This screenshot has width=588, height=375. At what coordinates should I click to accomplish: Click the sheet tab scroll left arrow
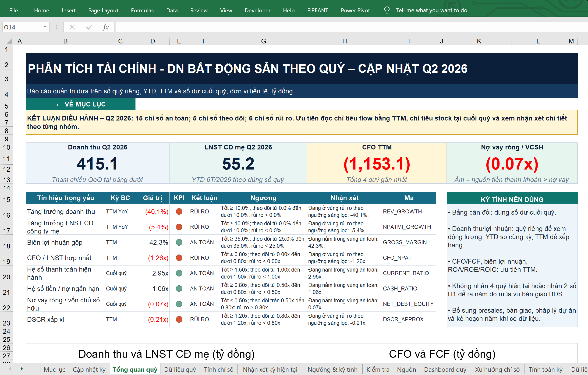pyautogui.click(x=10, y=369)
